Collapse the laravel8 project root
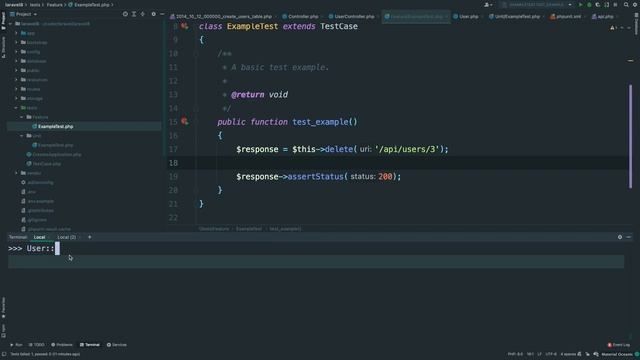Image resolution: width=640 pixels, height=360 pixels. pos(11,24)
